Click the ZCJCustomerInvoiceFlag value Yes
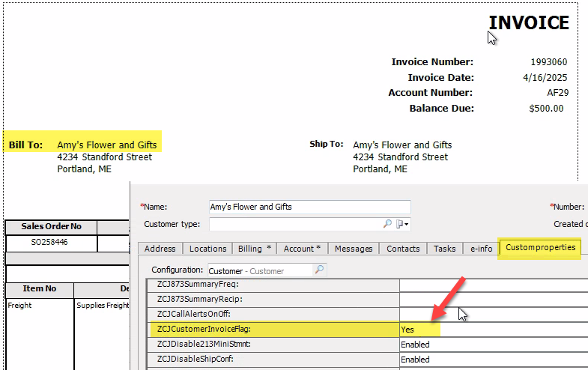The image size is (588, 370). click(407, 330)
